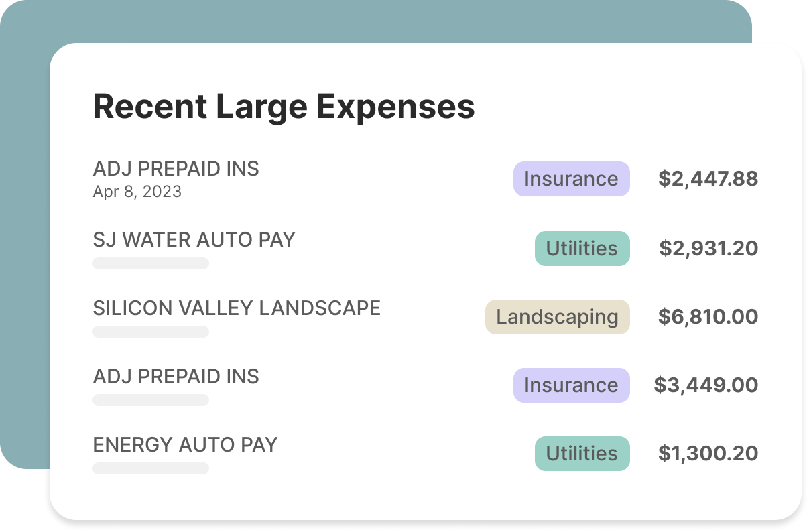
Task: Select the $6,810.00 amount
Action: [x=708, y=317]
